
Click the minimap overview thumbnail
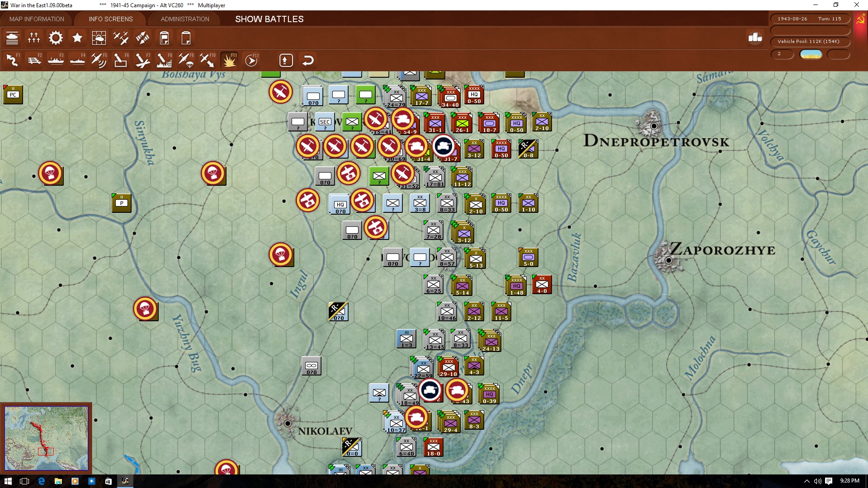(46, 438)
